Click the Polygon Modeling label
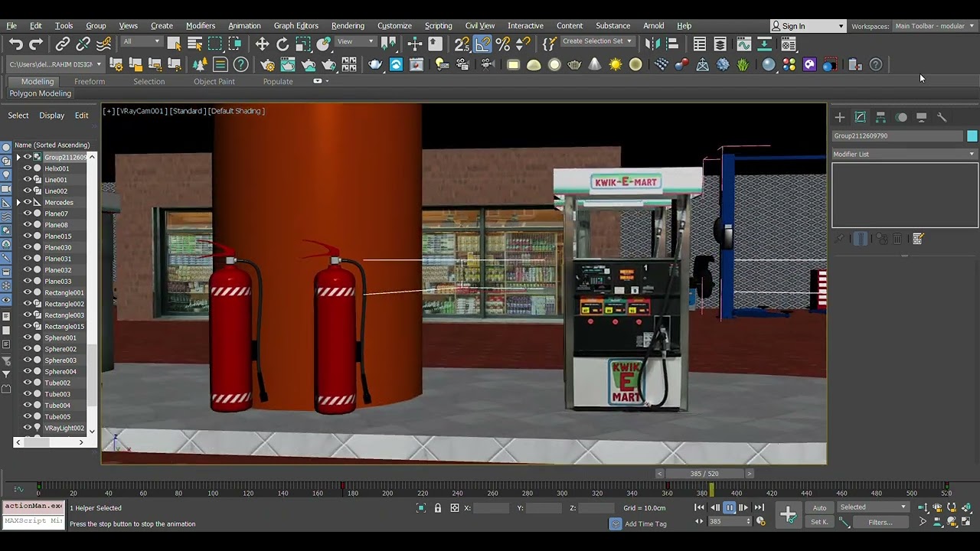Image resolution: width=980 pixels, height=551 pixels. pos(41,93)
